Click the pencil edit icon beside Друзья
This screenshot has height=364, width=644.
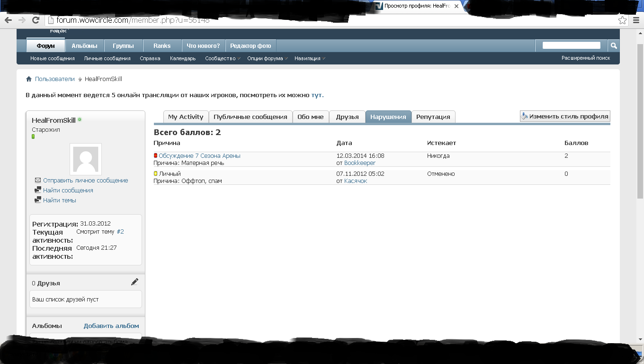[x=134, y=282]
